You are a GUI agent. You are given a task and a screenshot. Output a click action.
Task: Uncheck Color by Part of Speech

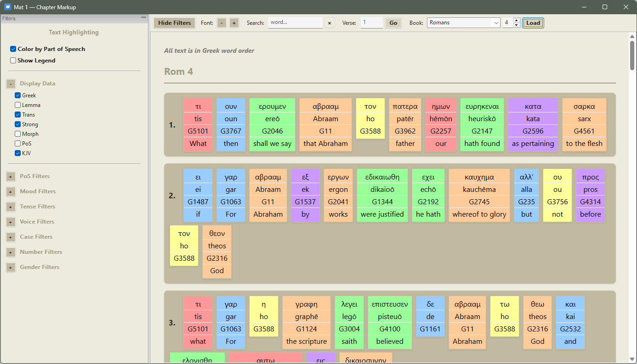pyautogui.click(x=13, y=49)
